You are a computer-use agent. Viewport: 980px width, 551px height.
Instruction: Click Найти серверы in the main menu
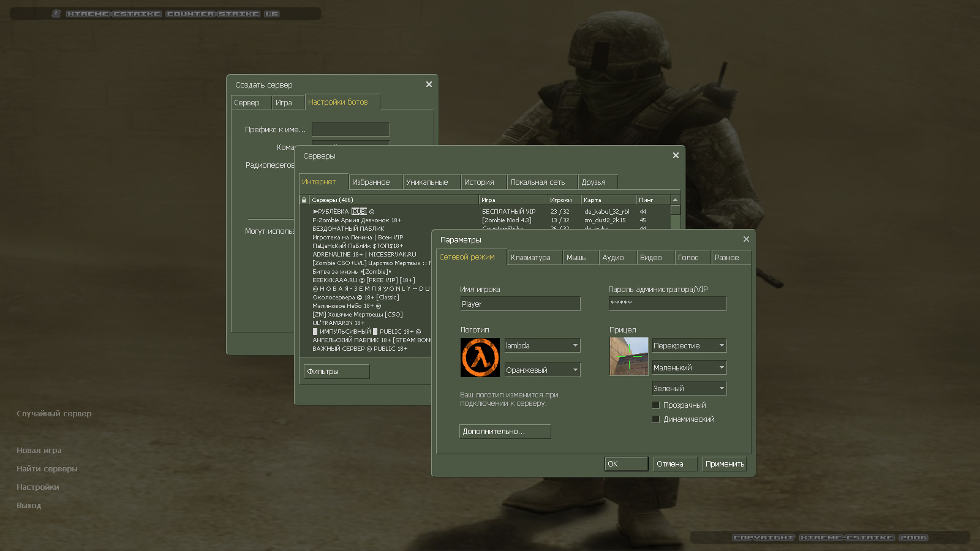click(47, 469)
